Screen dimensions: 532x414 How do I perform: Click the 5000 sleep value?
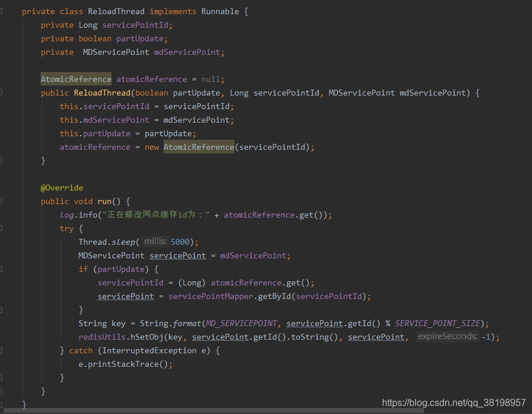click(180, 242)
